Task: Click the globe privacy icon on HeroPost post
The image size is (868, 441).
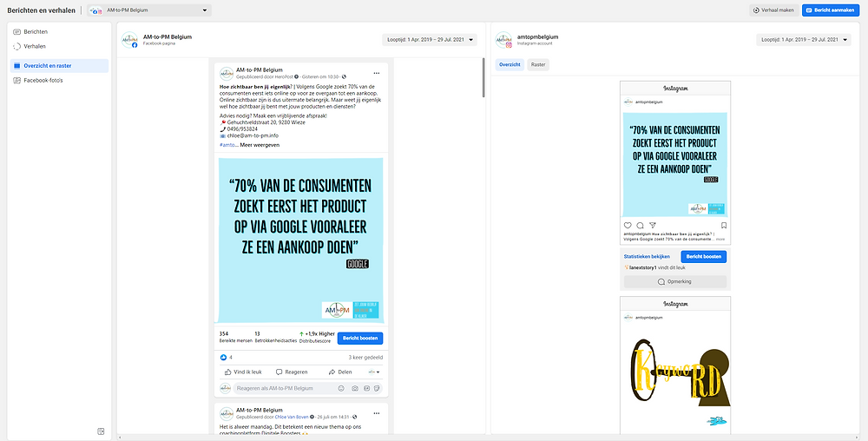Action: pos(344,76)
